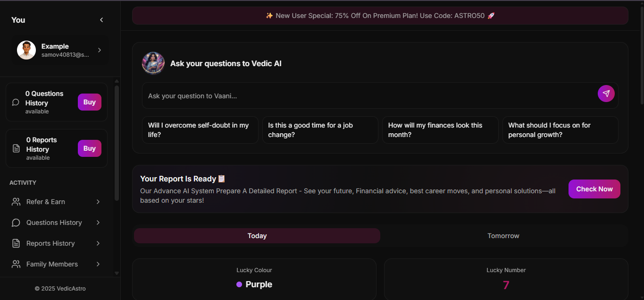Click the Vaani assistant avatar icon
The image size is (644, 300).
[x=153, y=63]
